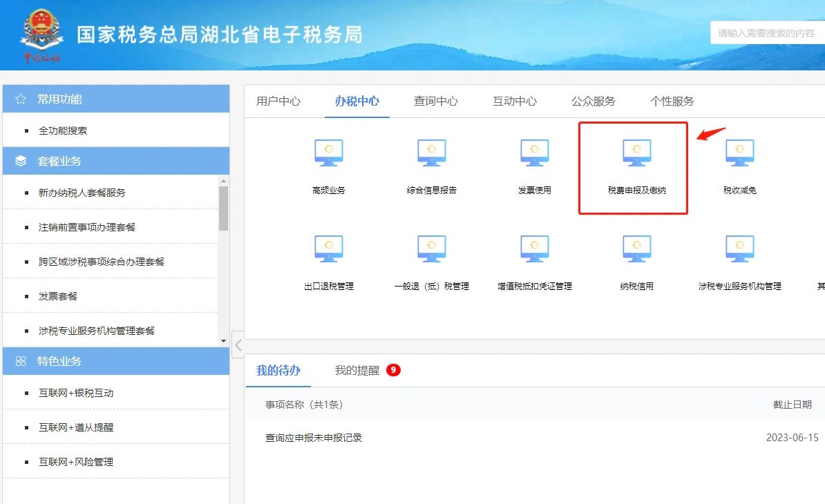Click the grid icon beside 特色业务

click(x=21, y=361)
